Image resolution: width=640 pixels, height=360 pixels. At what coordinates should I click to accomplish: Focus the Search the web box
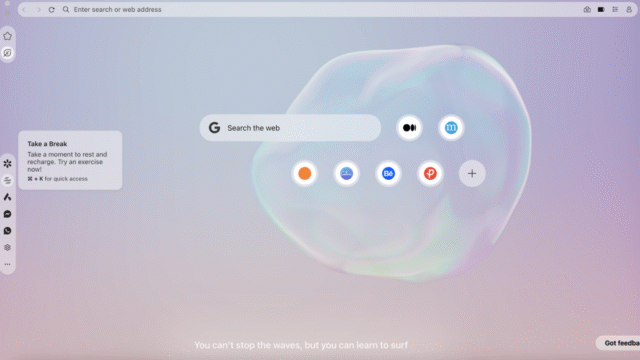coord(290,128)
